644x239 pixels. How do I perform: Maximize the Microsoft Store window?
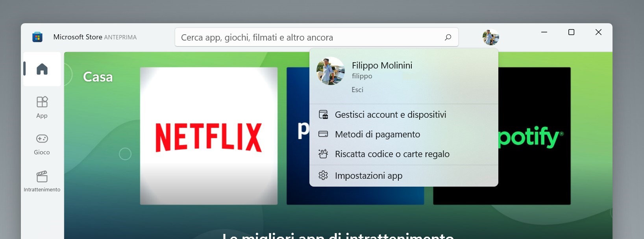571,32
